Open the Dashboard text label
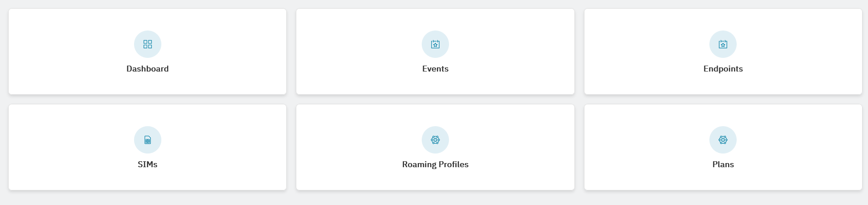 tap(148, 69)
